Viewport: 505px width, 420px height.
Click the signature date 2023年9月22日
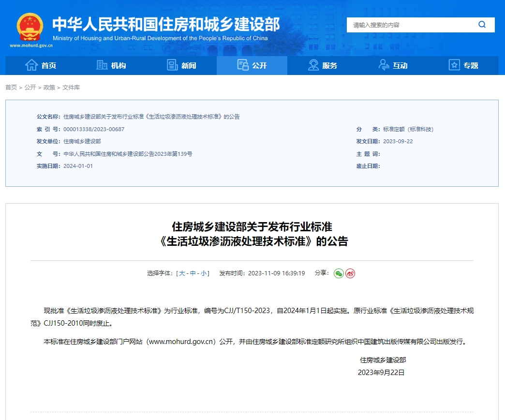pos(381,372)
